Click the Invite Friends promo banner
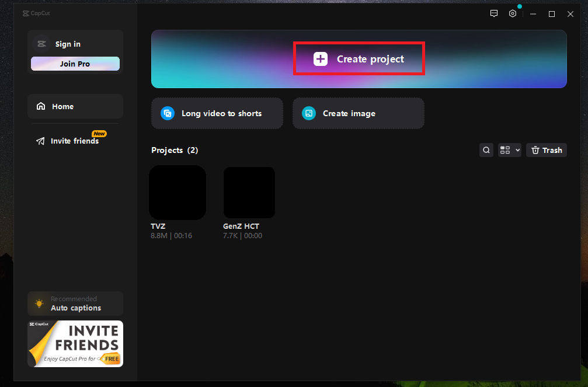 coord(75,343)
